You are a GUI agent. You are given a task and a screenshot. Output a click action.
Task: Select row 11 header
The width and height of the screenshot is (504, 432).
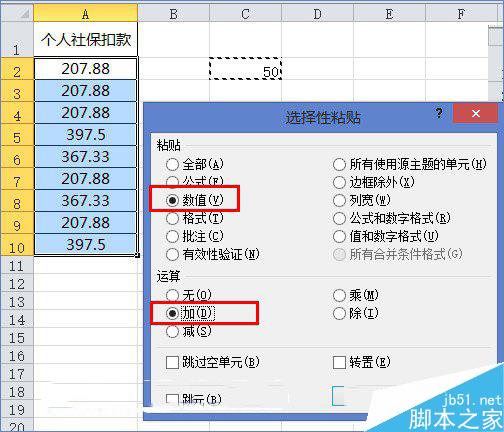pos(17,266)
